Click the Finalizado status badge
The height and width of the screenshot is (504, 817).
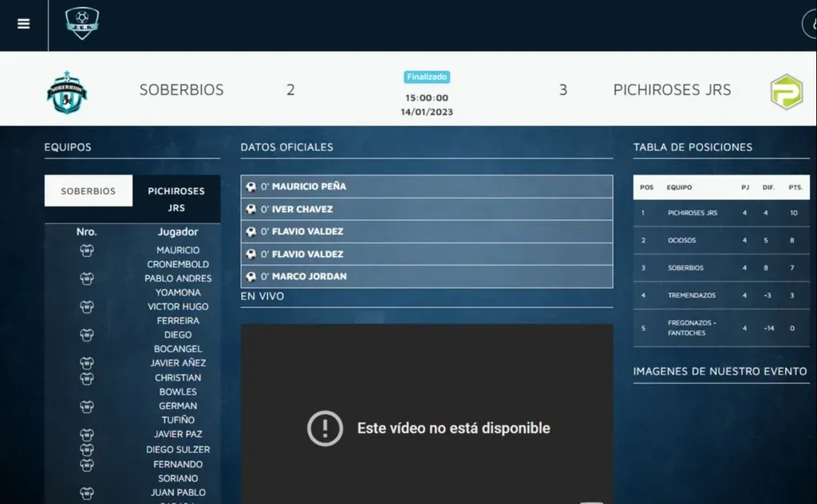(427, 77)
